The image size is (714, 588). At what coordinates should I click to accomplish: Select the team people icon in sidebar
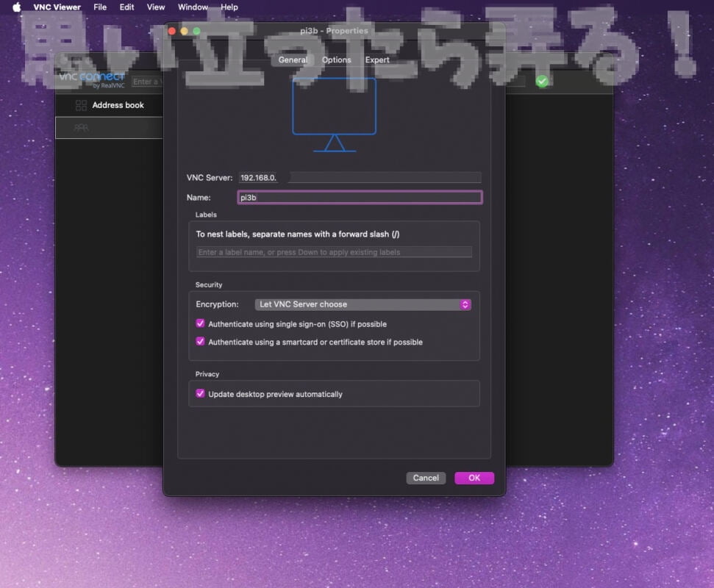[x=81, y=128]
